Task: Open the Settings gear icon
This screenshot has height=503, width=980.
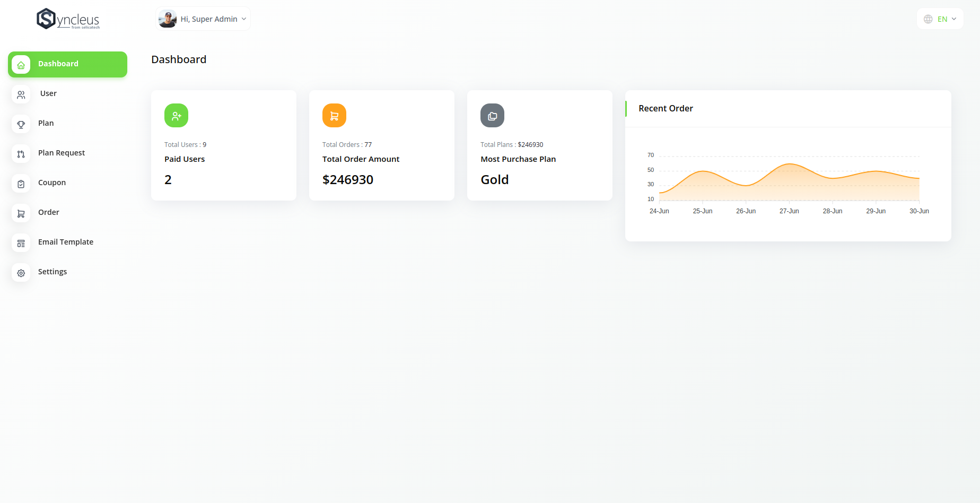Action: coord(21,273)
